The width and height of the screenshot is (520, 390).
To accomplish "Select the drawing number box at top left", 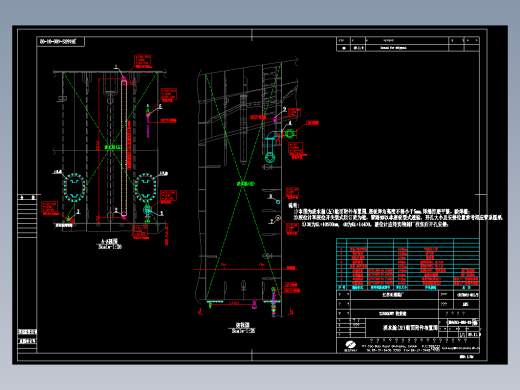I will tap(61, 42).
